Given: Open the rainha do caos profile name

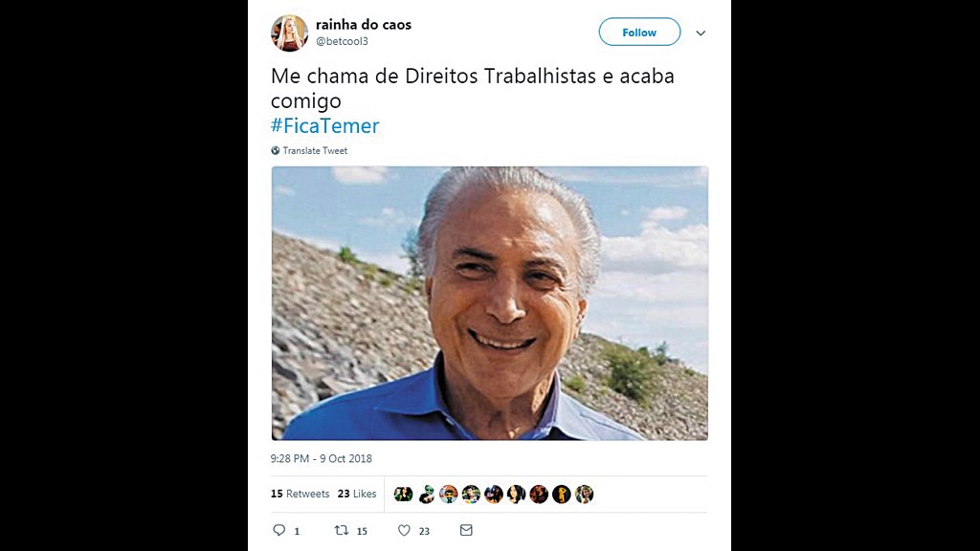Looking at the screenshot, I should 363,24.
